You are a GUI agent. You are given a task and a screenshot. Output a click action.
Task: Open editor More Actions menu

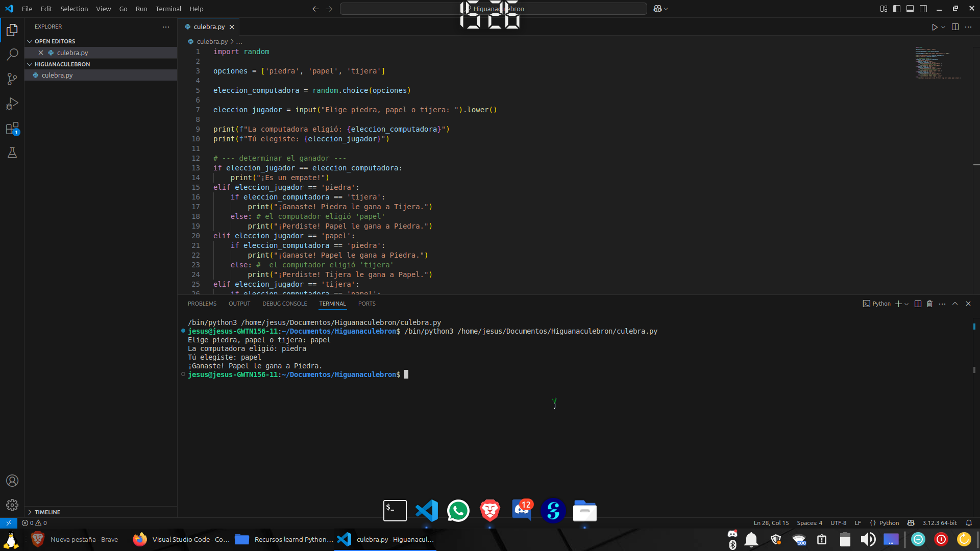968,27
